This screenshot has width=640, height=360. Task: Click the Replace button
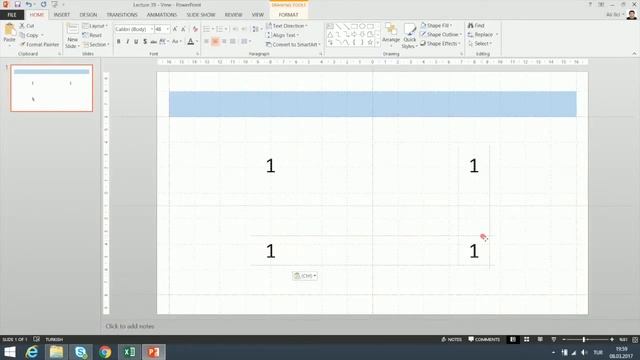click(483, 34)
